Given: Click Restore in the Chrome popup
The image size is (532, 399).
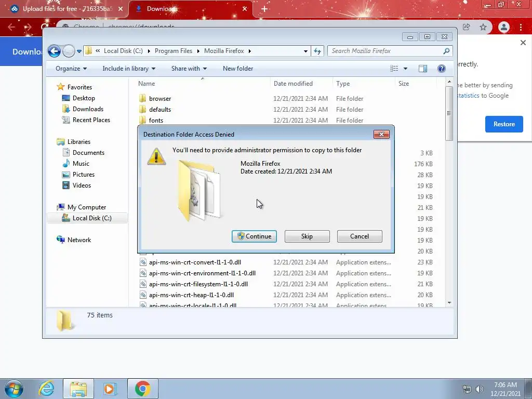Looking at the screenshot, I should pos(504,124).
